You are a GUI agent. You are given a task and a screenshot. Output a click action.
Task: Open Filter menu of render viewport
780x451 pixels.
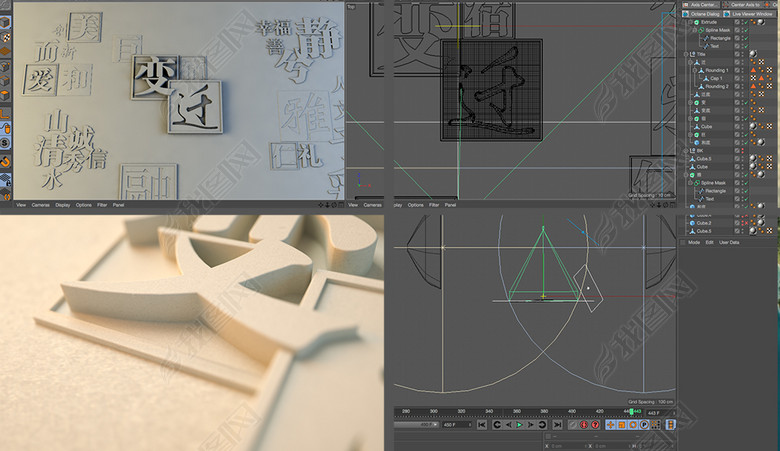[x=102, y=205]
